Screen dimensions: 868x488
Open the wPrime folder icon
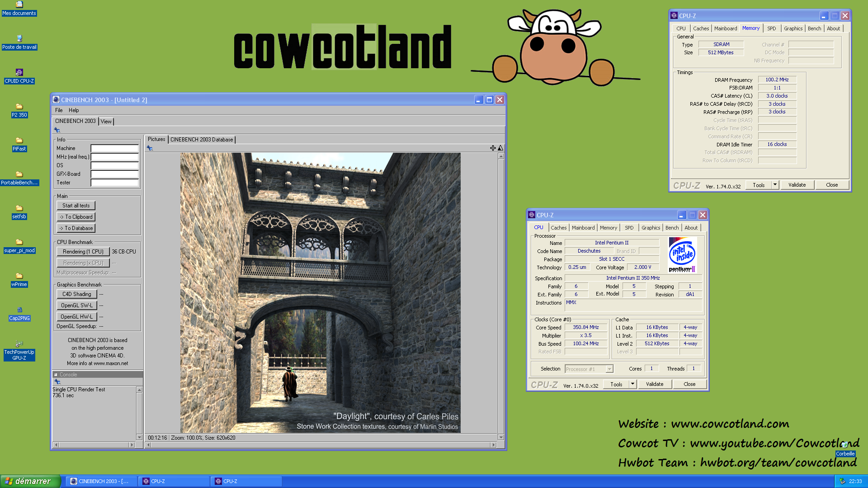19,280
